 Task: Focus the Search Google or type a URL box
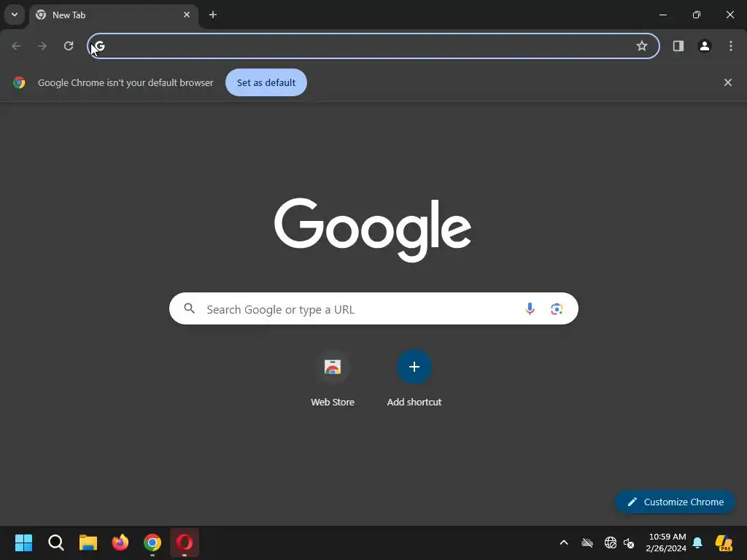pyautogui.click(x=373, y=309)
